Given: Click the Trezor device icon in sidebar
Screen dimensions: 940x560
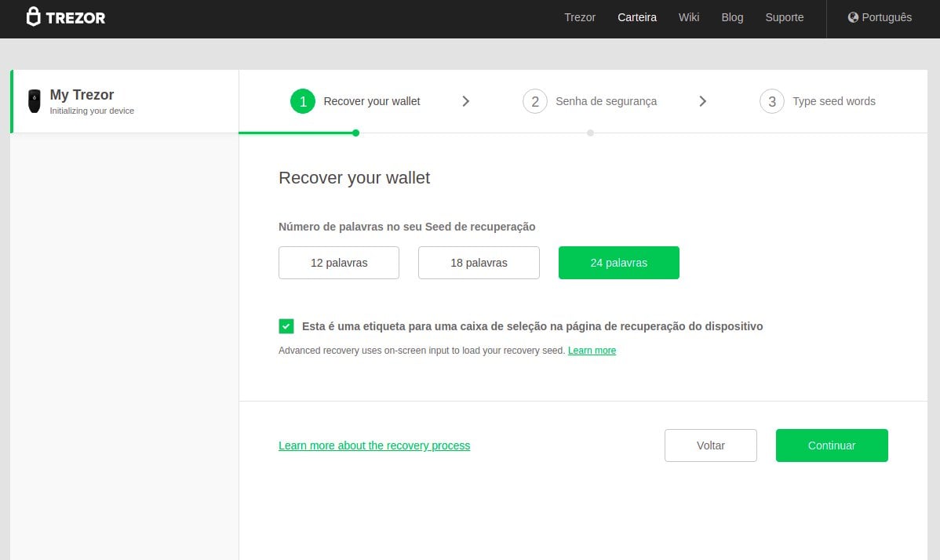Looking at the screenshot, I should point(35,101).
